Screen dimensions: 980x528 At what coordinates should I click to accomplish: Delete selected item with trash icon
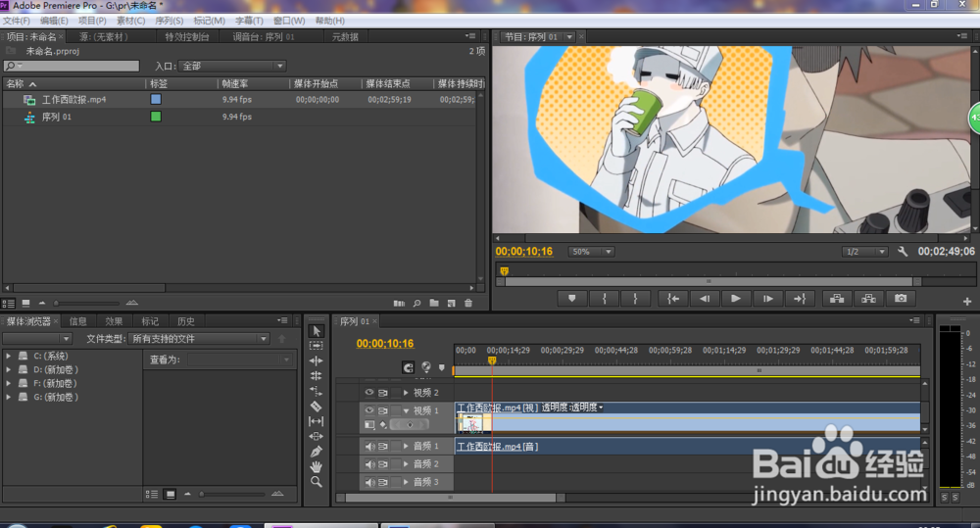[468, 303]
